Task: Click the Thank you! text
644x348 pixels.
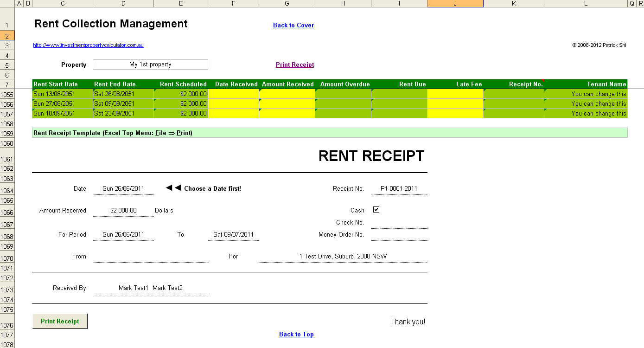Action: click(408, 322)
